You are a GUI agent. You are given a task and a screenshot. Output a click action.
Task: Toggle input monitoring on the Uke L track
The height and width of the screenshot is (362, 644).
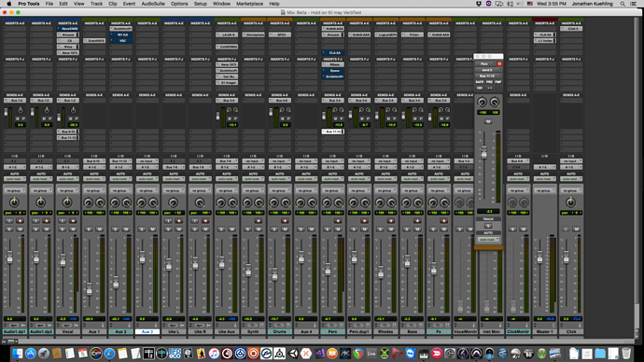[168, 221]
